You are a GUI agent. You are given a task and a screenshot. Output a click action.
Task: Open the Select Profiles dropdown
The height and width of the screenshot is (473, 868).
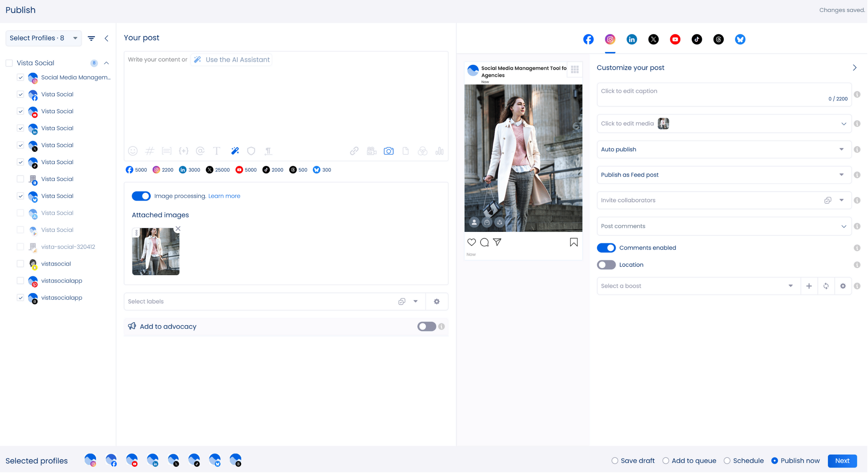point(44,38)
